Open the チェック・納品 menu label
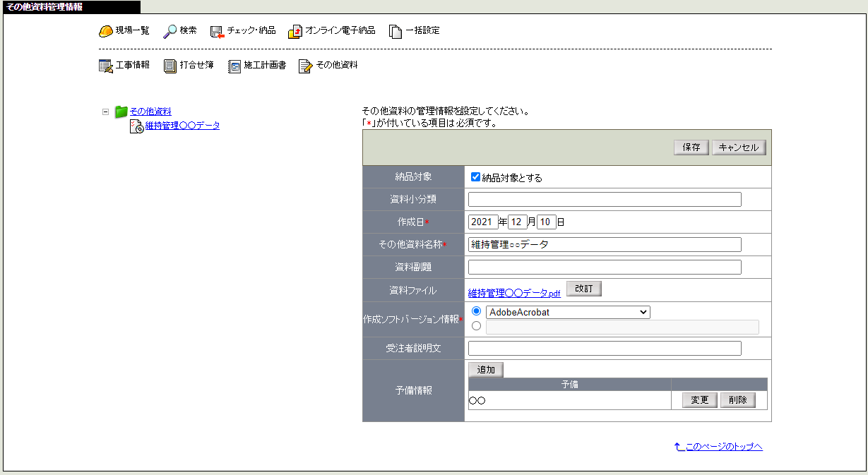 251,31
